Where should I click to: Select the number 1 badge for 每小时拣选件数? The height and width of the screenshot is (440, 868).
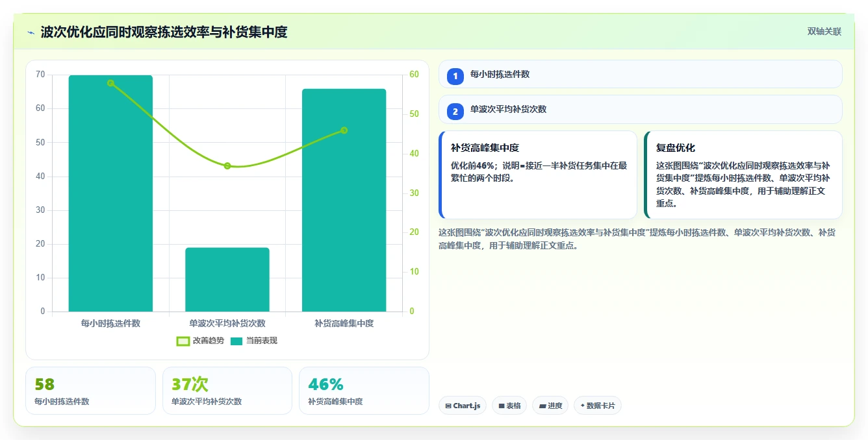[455, 76]
